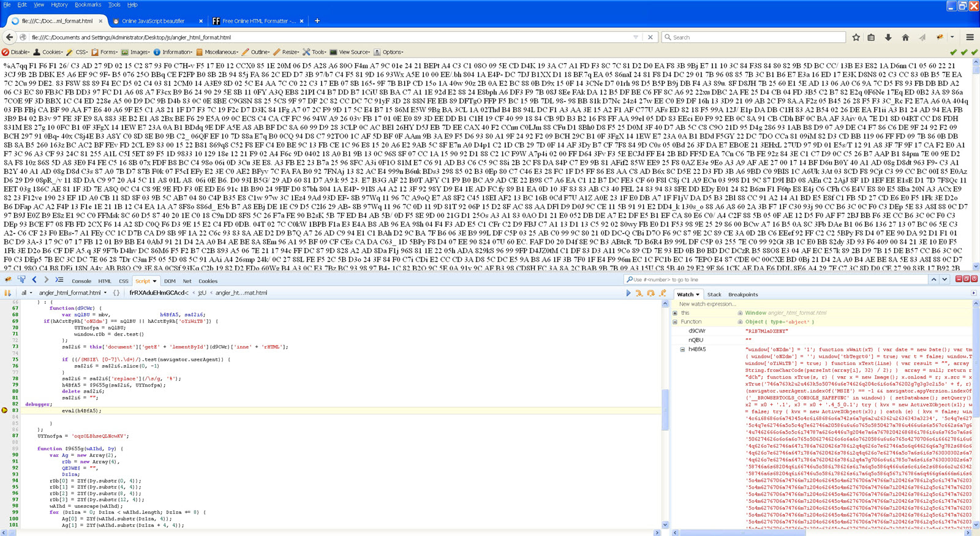Click the break-on-next pause icon
Image resolution: width=980 pixels, height=536 pixels.
pyautogui.click(x=8, y=293)
